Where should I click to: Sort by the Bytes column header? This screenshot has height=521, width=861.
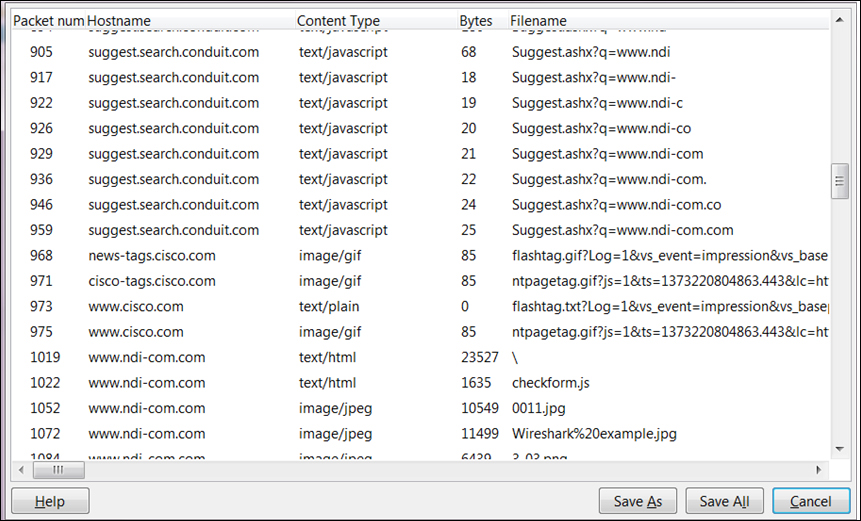point(483,21)
